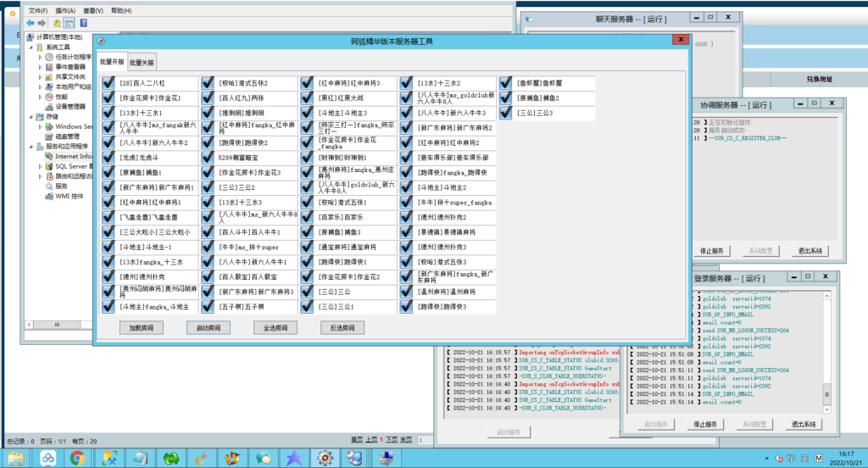Click the back arrow in Computer Management toolbar
The image size is (868, 468).
[x=30, y=23]
